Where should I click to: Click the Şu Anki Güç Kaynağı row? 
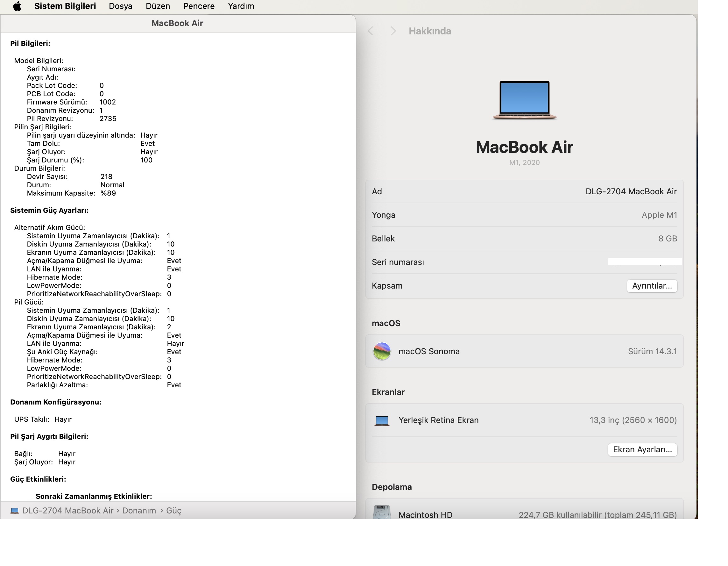coord(104,352)
